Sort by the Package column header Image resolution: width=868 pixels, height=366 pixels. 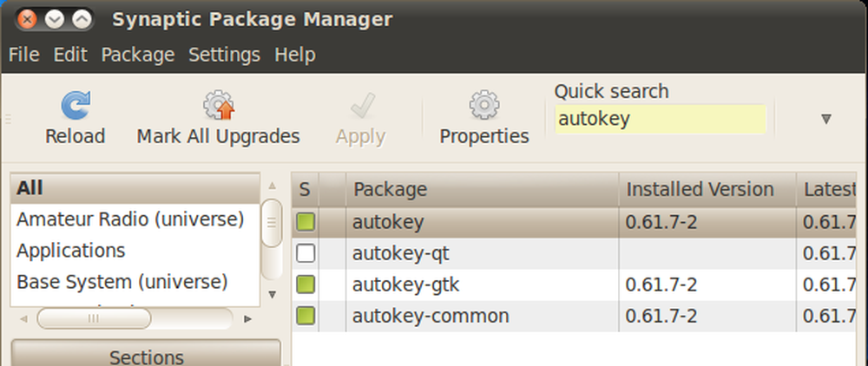point(482,190)
